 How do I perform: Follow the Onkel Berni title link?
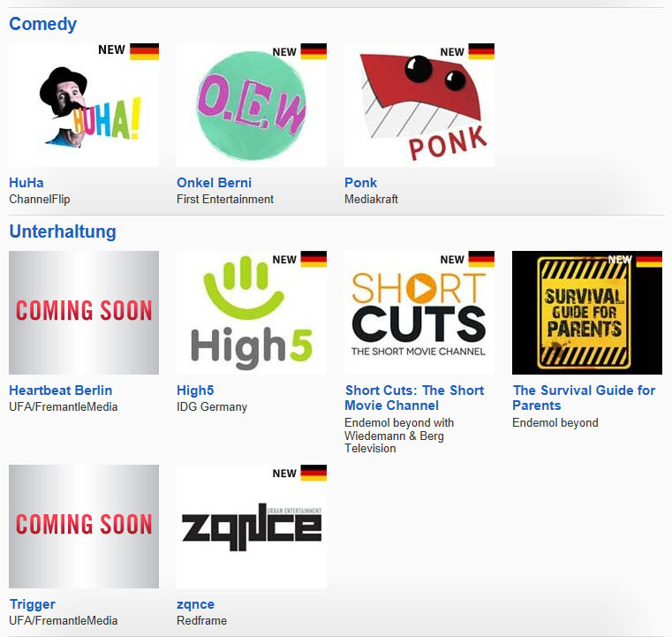click(x=214, y=183)
